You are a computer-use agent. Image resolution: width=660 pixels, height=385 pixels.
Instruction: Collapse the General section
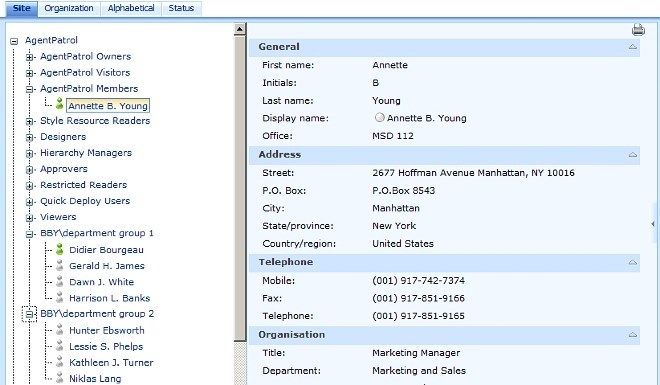pos(633,47)
